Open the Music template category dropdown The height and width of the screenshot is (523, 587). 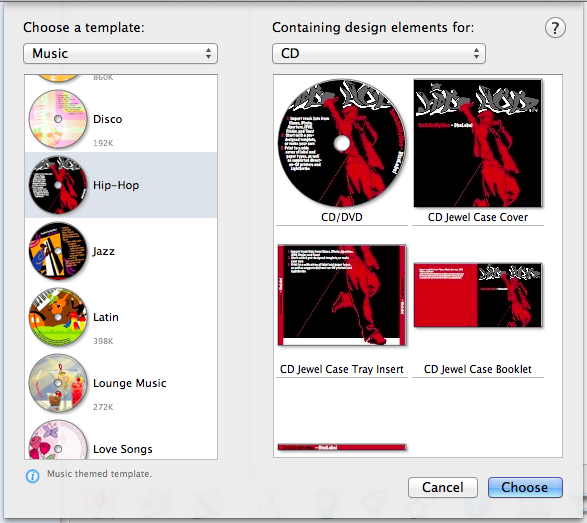120,54
